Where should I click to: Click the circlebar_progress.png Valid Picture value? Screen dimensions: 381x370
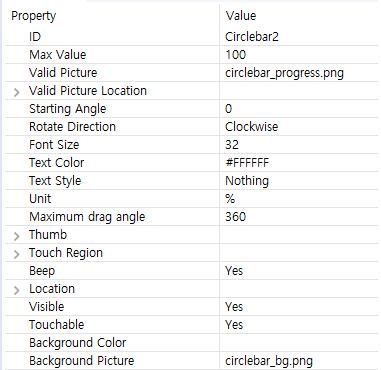pos(299,73)
